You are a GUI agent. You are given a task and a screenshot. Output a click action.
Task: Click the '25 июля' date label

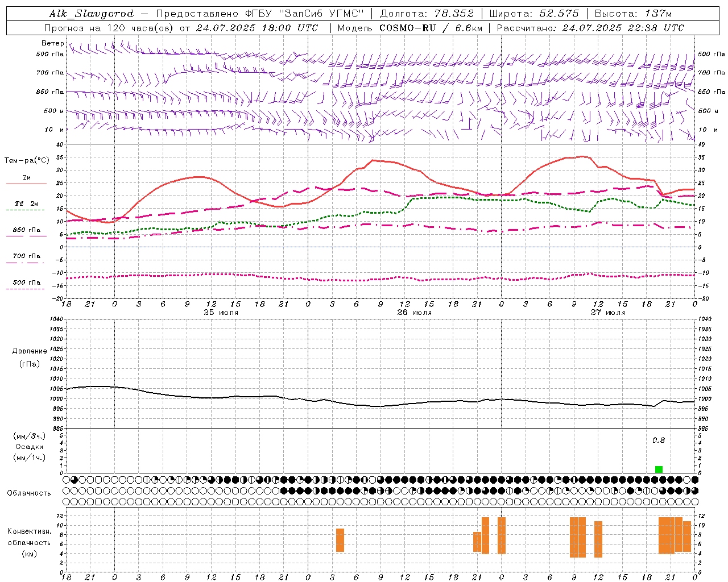point(221,312)
